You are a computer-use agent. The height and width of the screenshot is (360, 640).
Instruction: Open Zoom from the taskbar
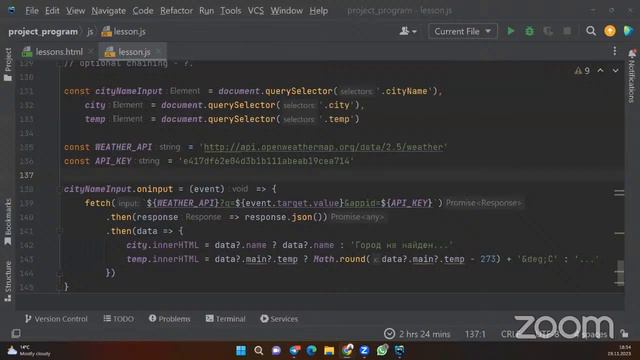(x=364, y=351)
